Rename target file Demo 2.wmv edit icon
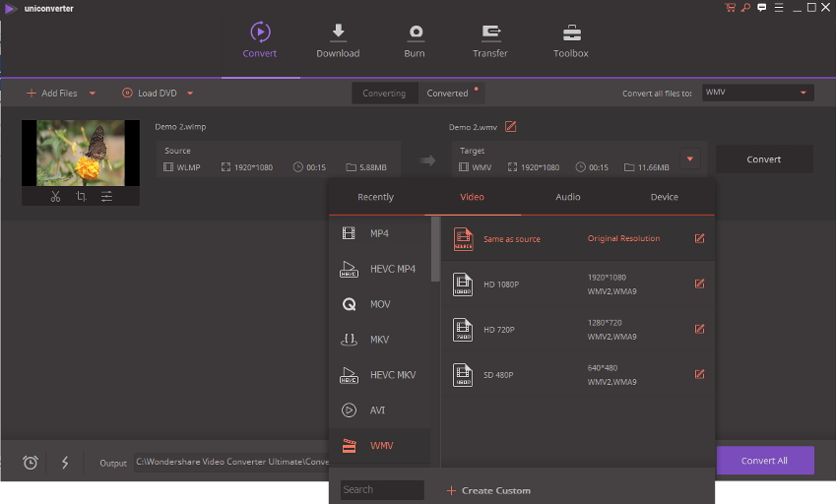 pos(511,126)
